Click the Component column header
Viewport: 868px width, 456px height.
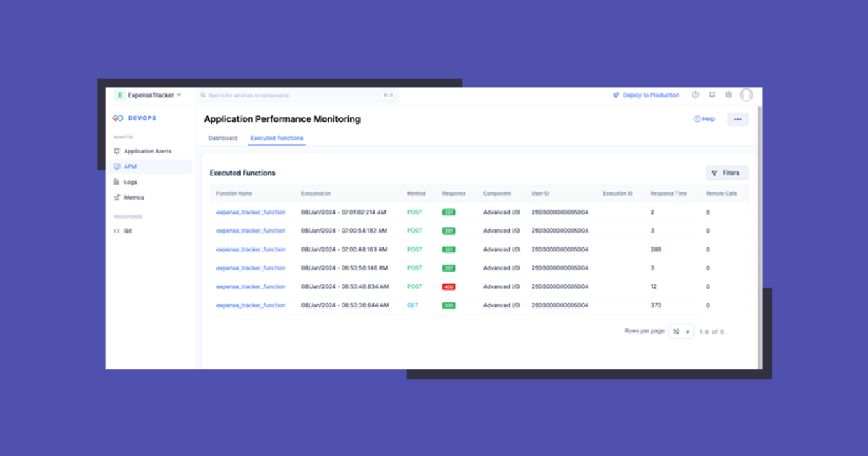pyautogui.click(x=497, y=194)
